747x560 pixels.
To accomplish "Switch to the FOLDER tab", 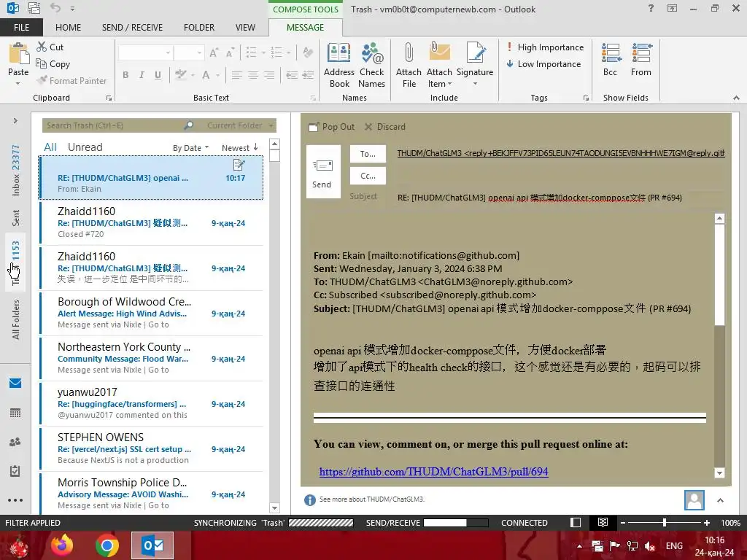I will point(199,27).
